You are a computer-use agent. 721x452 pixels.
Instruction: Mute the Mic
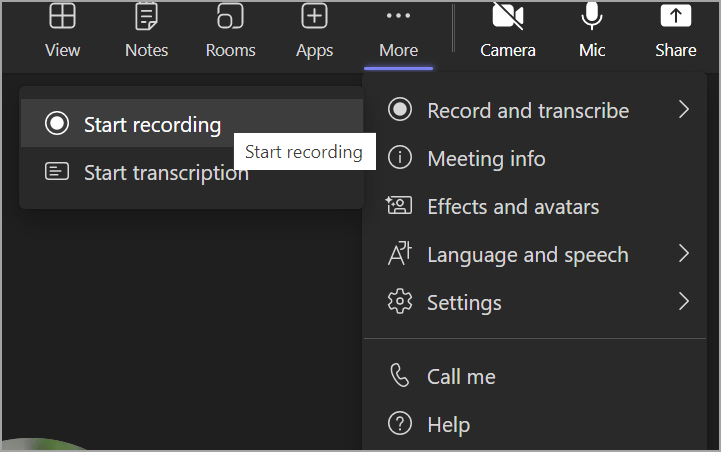coord(592,30)
